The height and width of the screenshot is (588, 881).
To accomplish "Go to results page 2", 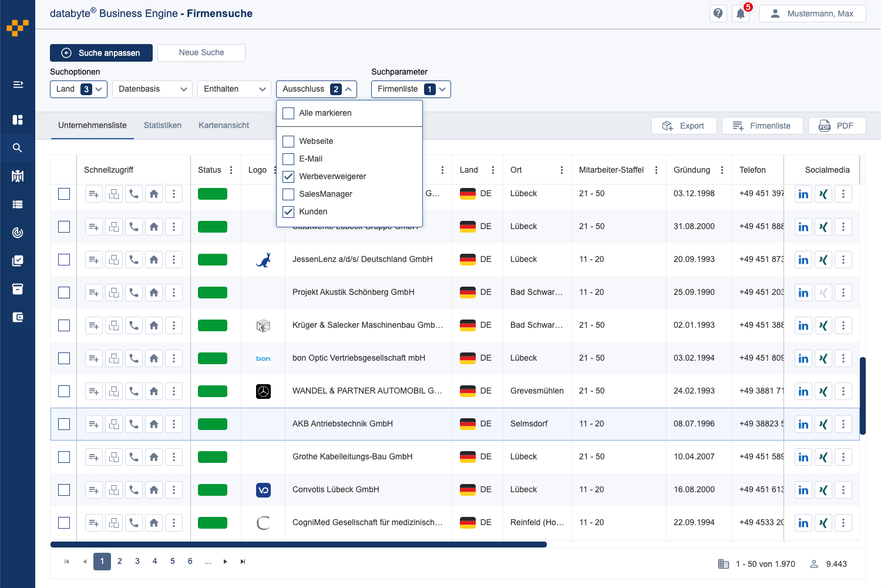I will point(120,561).
